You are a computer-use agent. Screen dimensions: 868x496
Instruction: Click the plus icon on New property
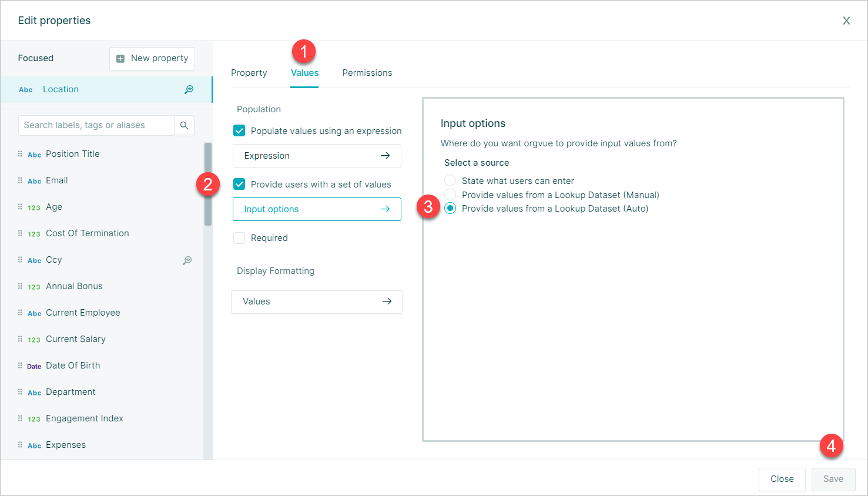[x=120, y=59]
